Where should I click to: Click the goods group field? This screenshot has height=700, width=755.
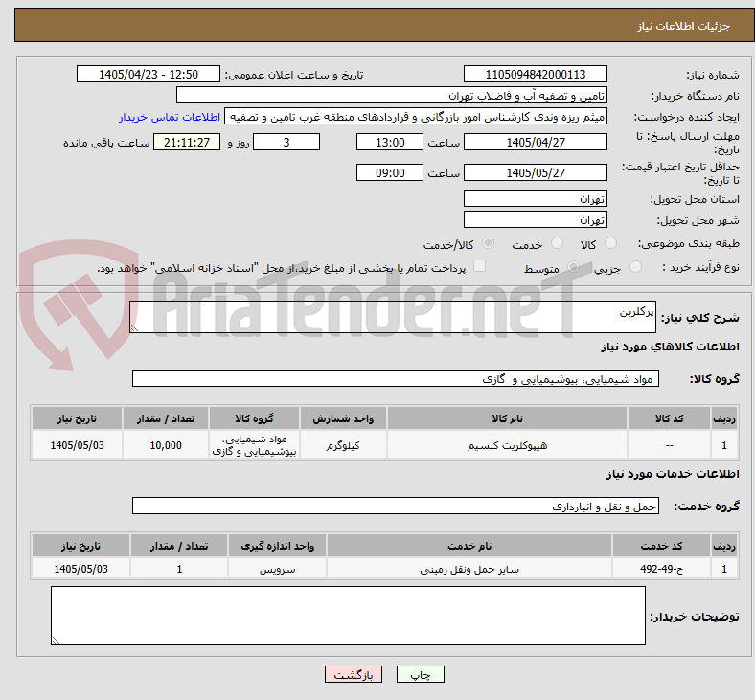[x=396, y=378]
